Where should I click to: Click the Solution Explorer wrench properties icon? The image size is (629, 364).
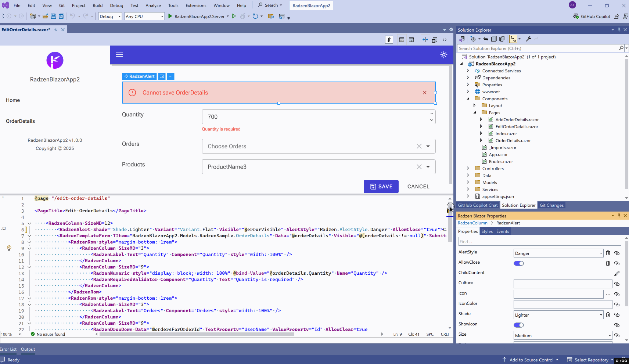click(x=529, y=39)
